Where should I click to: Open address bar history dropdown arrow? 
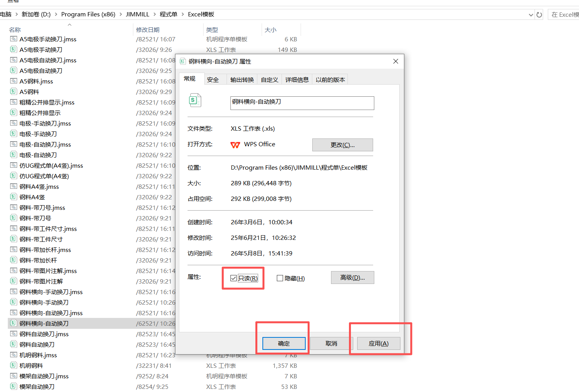tap(531, 15)
